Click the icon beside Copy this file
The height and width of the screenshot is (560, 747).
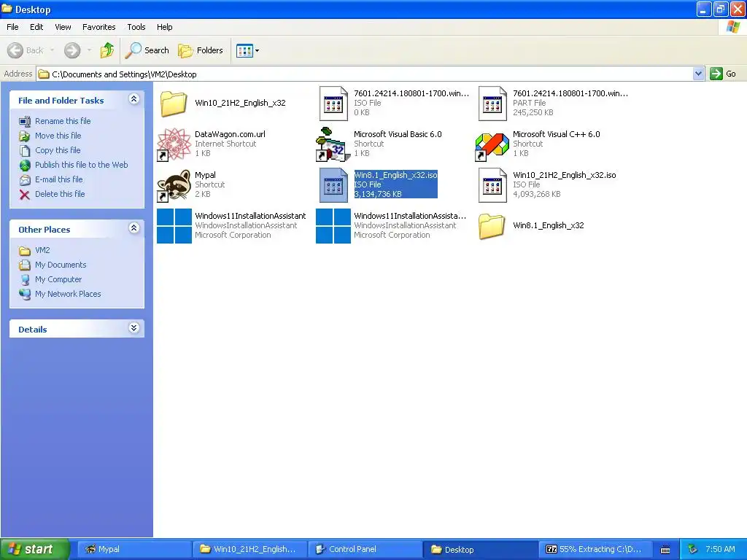coord(25,150)
